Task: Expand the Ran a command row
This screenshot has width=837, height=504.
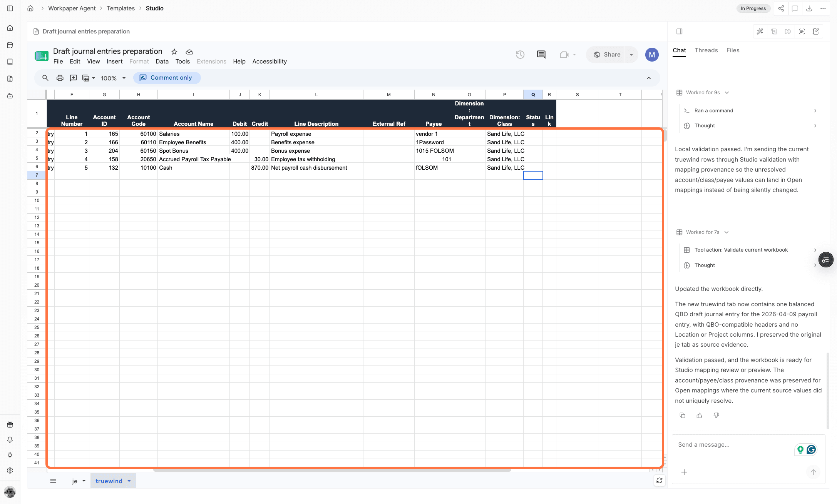Action: pyautogui.click(x=750, y=110)
